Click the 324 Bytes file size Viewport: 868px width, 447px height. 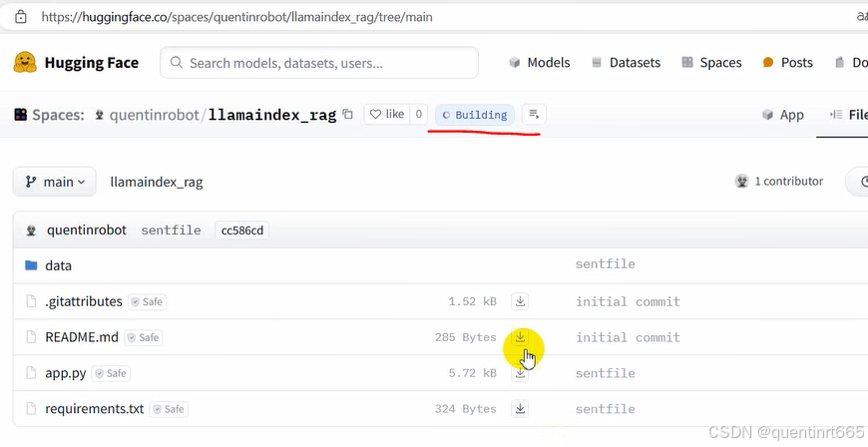point(466,409)
